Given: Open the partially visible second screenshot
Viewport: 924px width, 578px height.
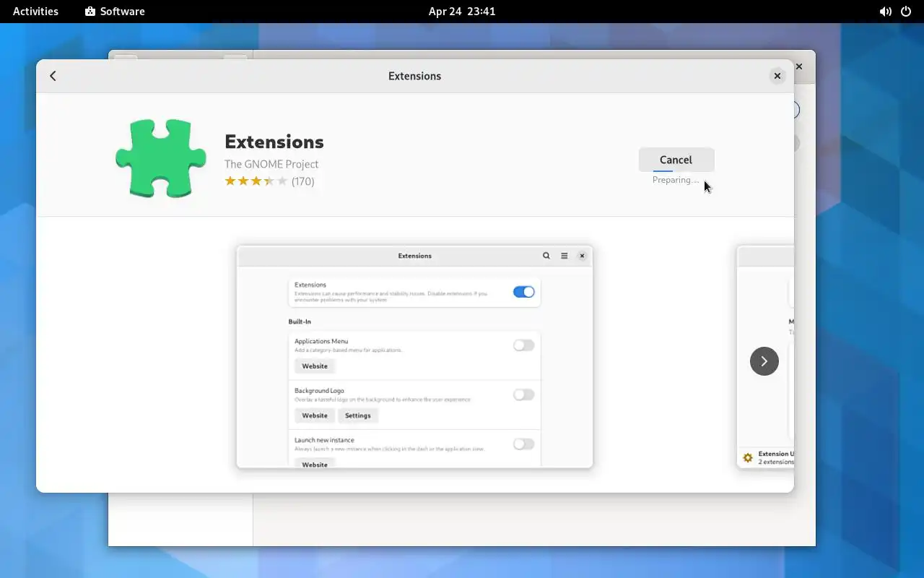Looking at the screenshot, I should [765, 357].
